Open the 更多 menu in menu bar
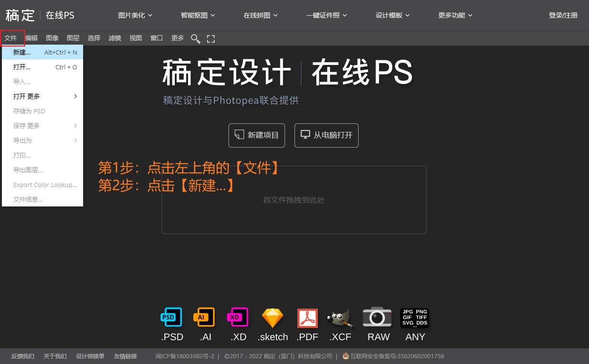 tap(178, 38)
